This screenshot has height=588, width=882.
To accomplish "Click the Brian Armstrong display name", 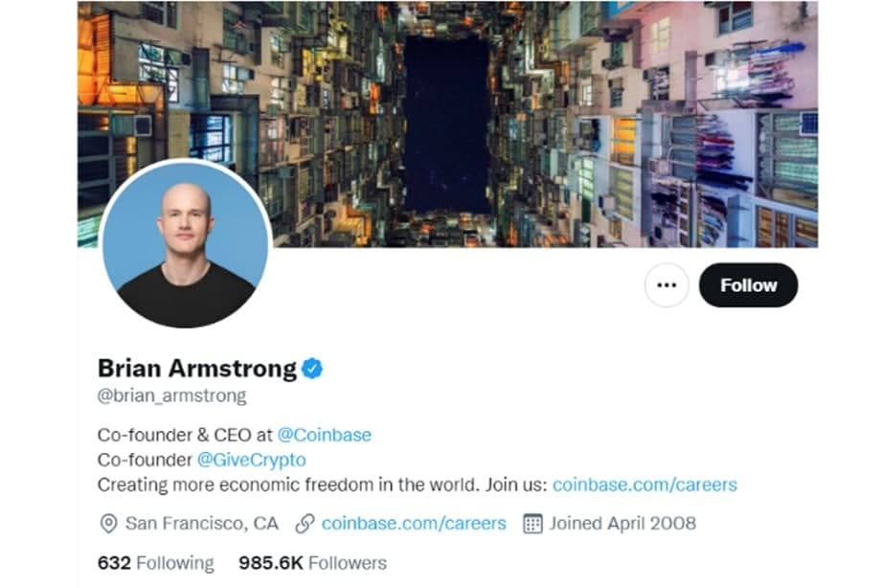I will (197, 369).
